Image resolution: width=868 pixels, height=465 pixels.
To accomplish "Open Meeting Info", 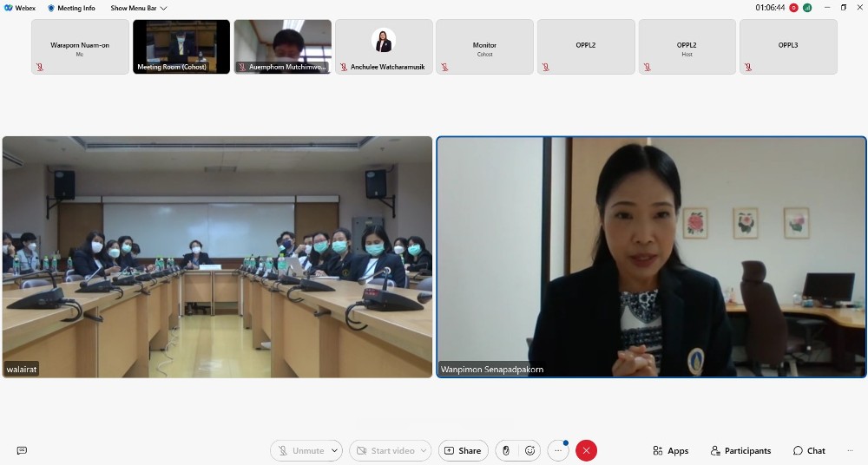I will [71, 8].
